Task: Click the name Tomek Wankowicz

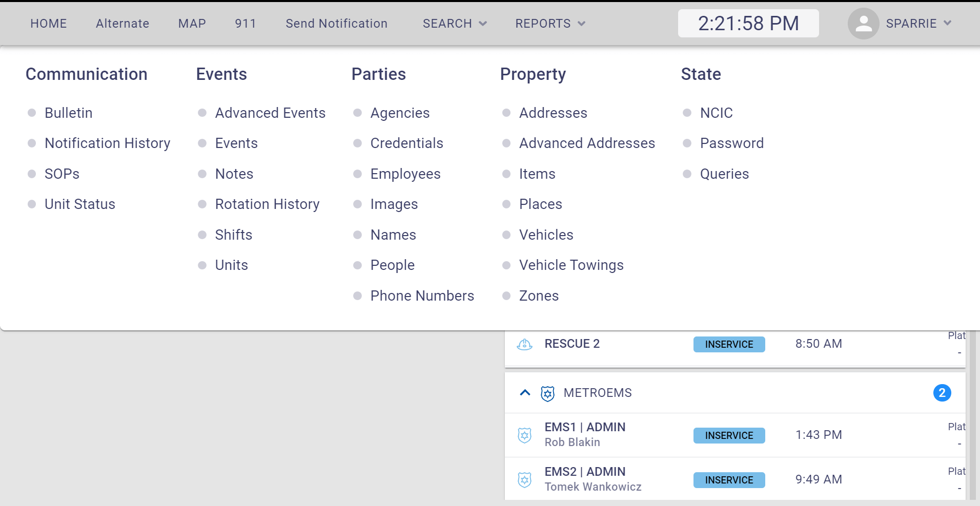Action: tap(593, 487)
